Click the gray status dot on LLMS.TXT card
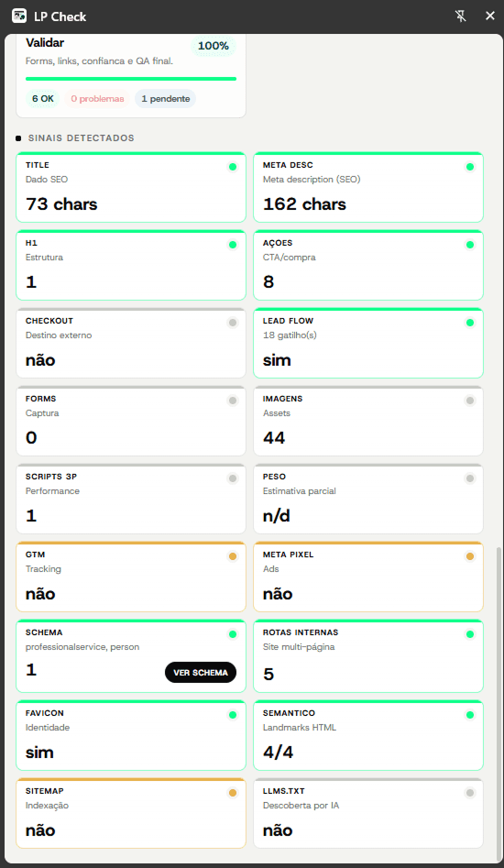 point(470,793)
